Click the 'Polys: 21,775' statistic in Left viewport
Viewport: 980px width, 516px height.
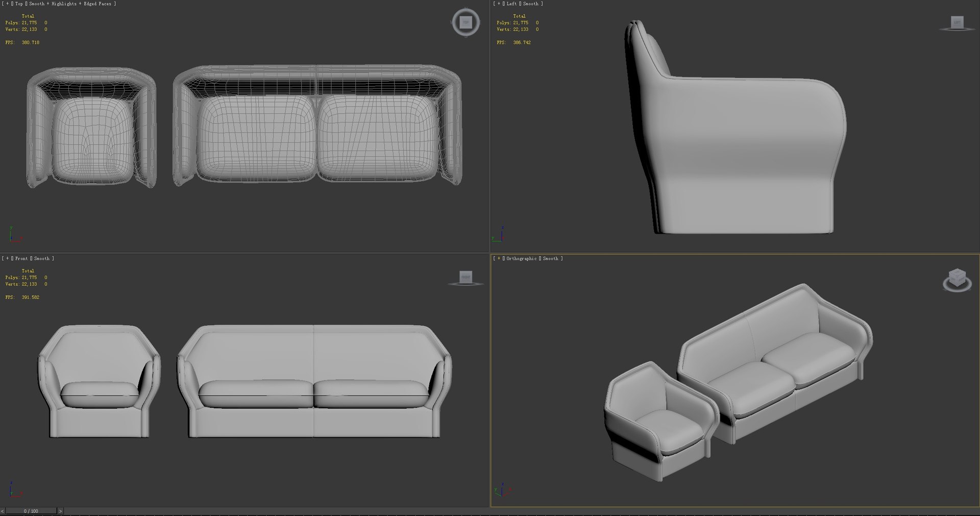(513, 22)
